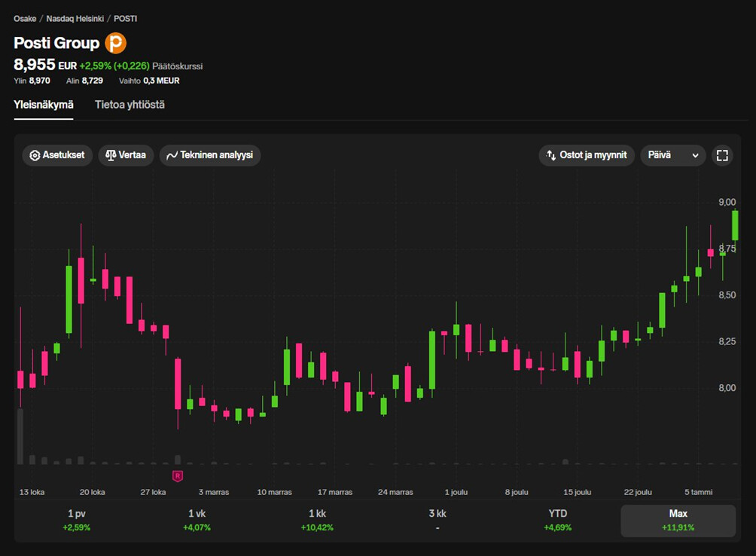Click the POSTI ticker in the breadcrumb
Viewport: 756px width, 556px height.
pyautogui.click(x=126, y=18)
